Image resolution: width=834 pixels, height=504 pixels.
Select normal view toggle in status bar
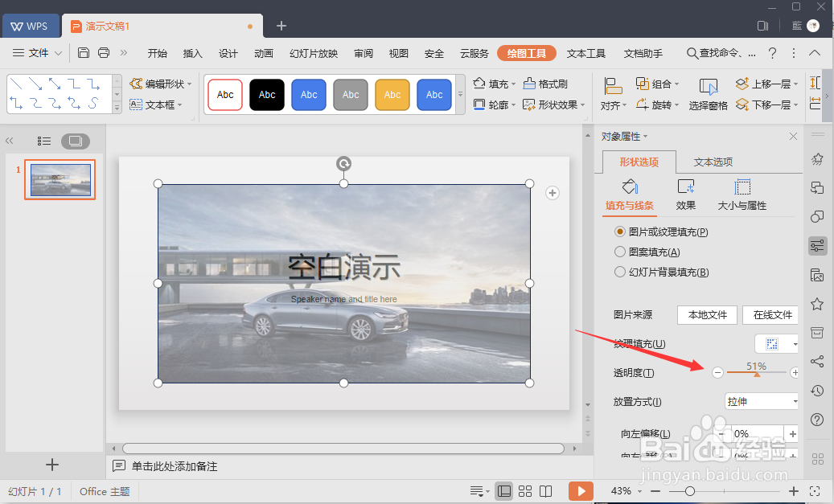504,491
